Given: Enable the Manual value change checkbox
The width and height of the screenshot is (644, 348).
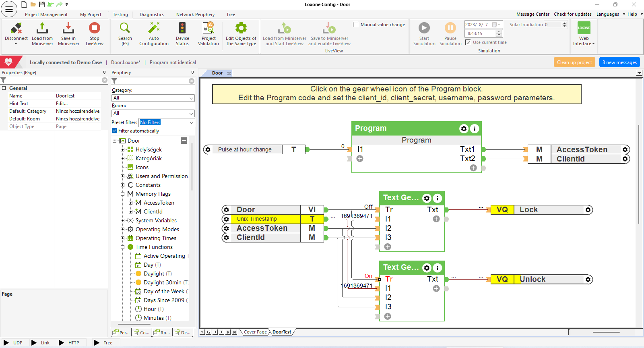Looking at the screenshot, I should pos(356,25).
